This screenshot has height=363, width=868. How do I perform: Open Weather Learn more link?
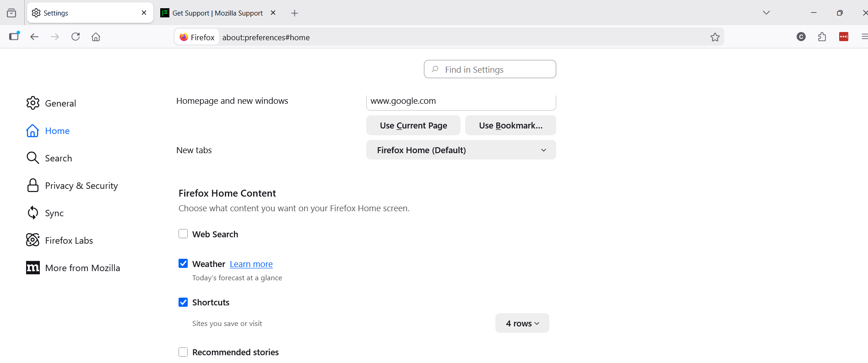251,264
